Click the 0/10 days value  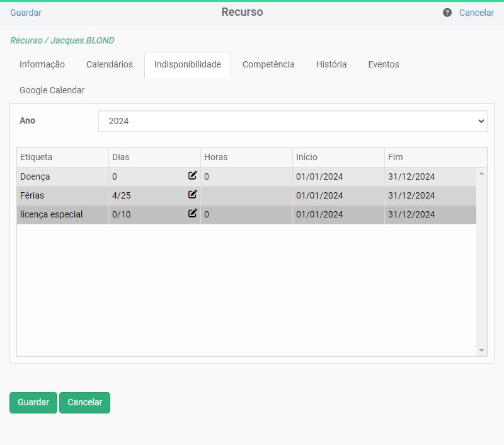[x=122, y=214]
